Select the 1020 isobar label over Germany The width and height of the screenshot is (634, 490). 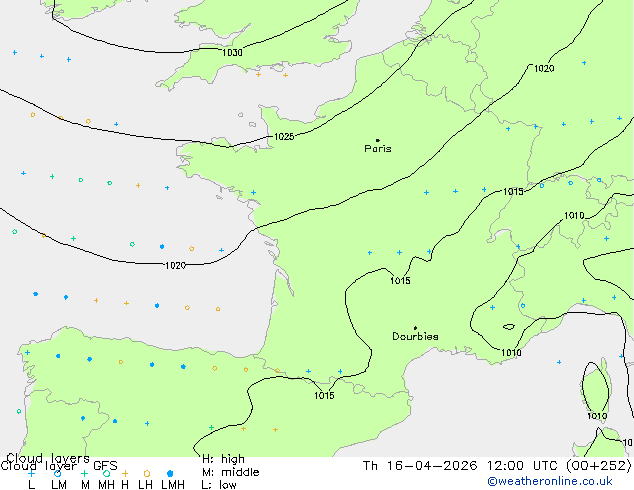click(x=544, y=68)
